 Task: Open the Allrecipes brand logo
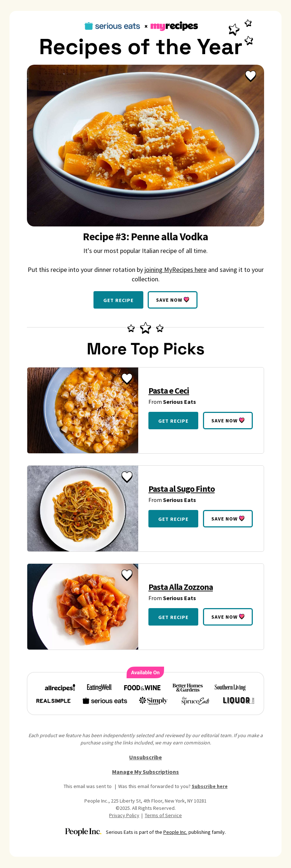click(60, 688)
